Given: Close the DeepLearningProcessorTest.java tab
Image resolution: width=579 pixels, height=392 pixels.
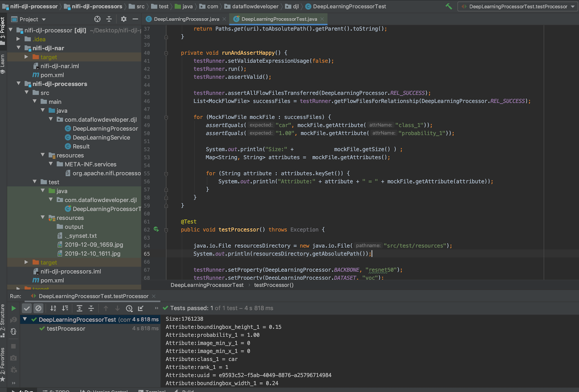Looking at the screenshot, I should 322,19.
